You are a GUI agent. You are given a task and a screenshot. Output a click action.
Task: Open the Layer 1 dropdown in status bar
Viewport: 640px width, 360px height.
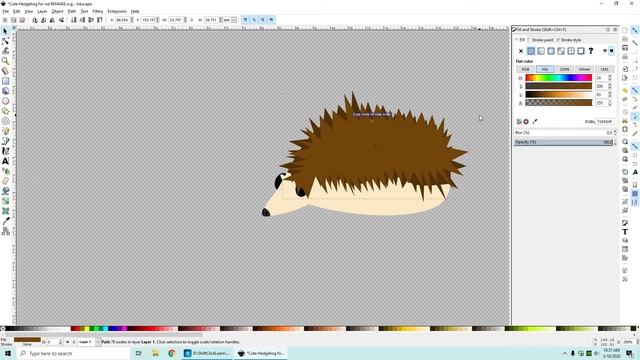tap(89, 342)
